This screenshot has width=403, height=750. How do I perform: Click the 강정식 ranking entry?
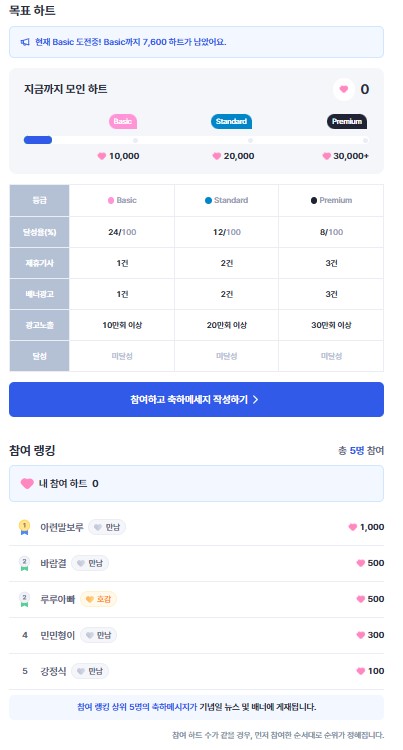click(196, 671)
